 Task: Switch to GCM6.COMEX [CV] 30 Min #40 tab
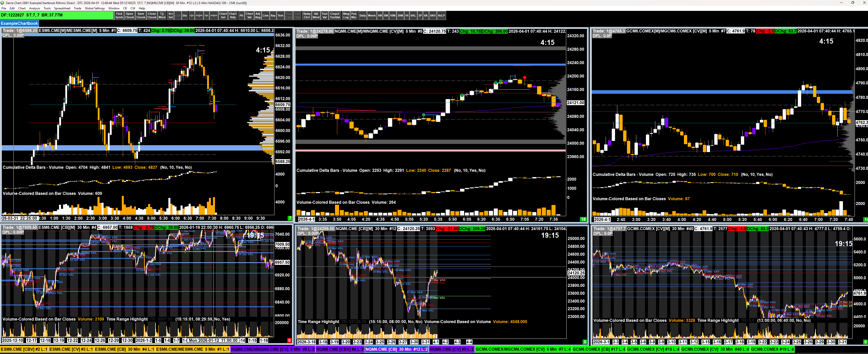[715, 349]
